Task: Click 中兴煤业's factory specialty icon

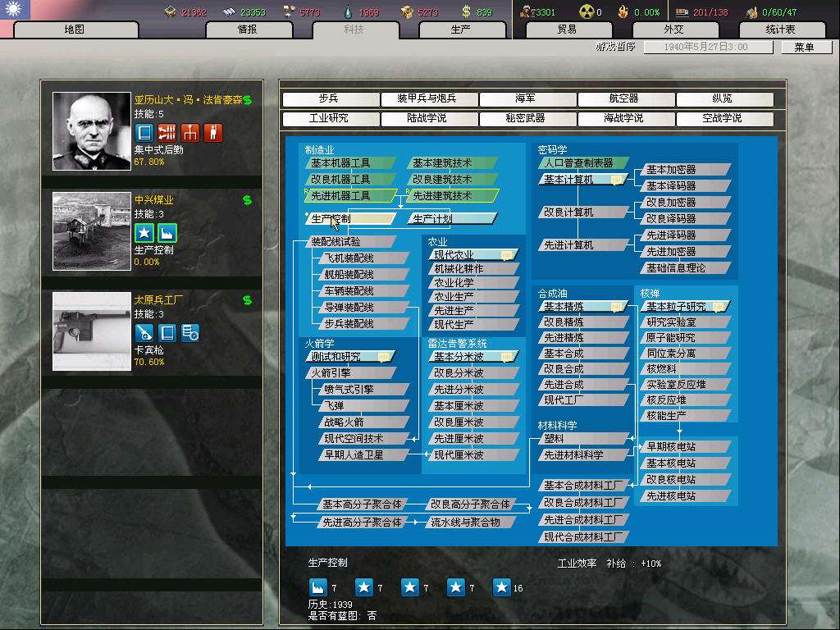Action: 167,232
